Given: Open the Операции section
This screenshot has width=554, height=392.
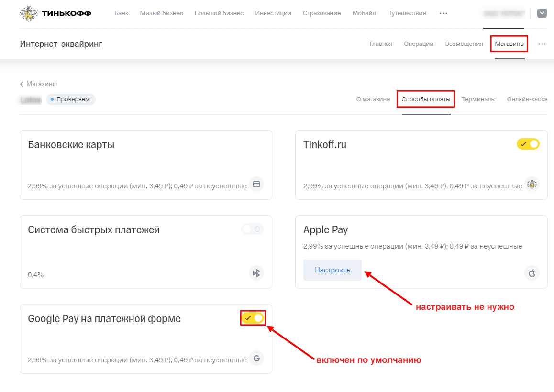Looking at the screenshot, I should (419, 44).
